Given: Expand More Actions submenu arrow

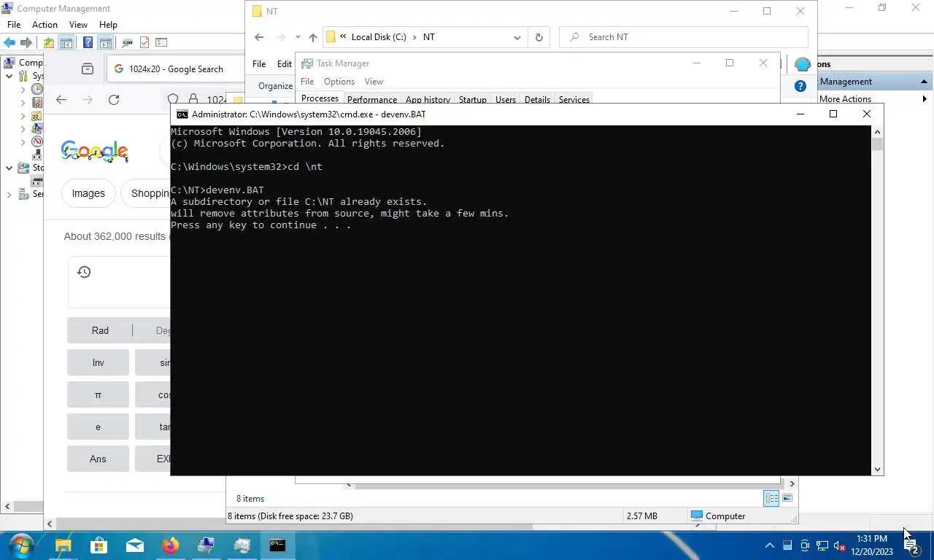Looking at the screenshot, I should tap(925, 99).
